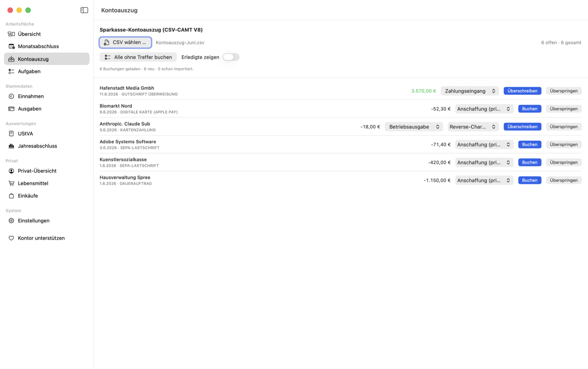The image size is (588, 369).
Task: Skip the Anthropic Claude Sub entry
Action: click(x=564, y=127)
